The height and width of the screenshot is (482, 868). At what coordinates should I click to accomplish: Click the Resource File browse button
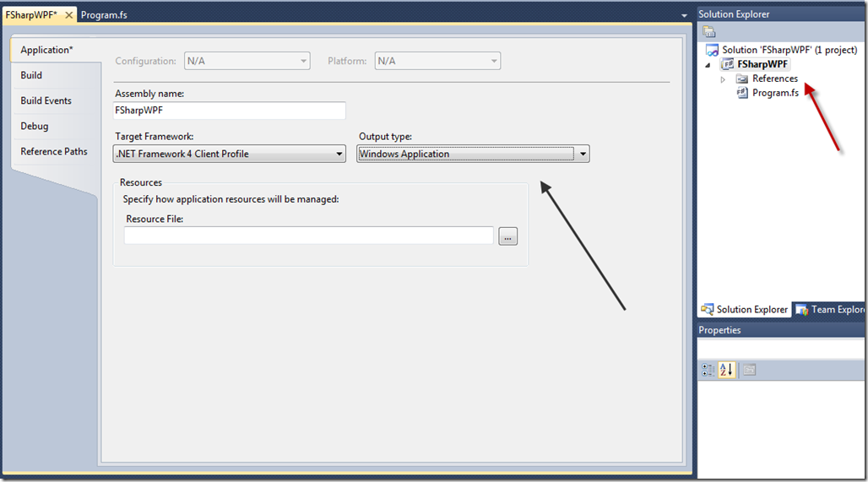(x=507, y=236)
